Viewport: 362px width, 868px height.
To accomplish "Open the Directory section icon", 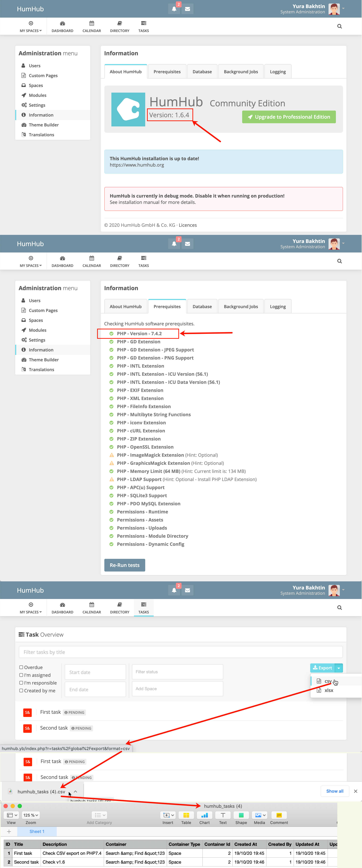I will pos(119,26).
